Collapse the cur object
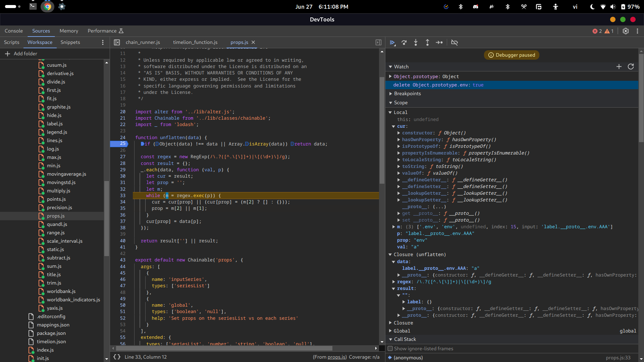Image resolution: width=644 pixels, height=362 pixels. click(393, 126)
